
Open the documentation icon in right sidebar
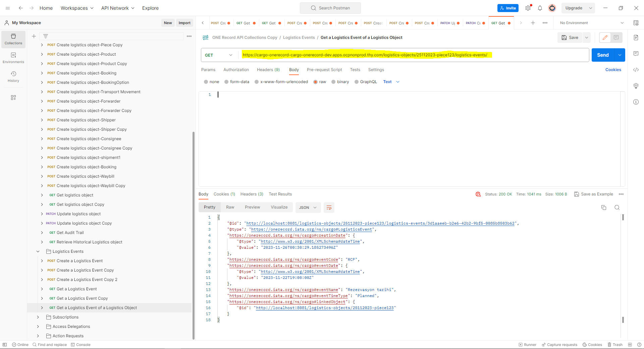[636, 38]
